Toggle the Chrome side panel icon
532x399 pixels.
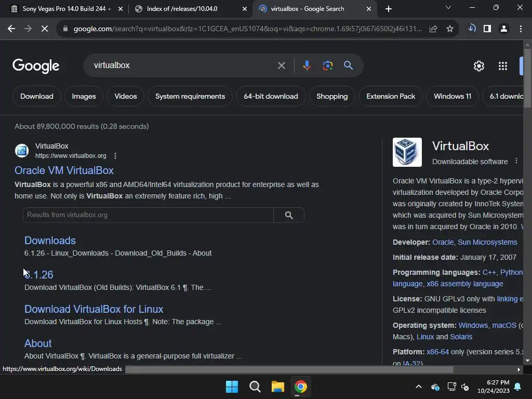[487, 29]
